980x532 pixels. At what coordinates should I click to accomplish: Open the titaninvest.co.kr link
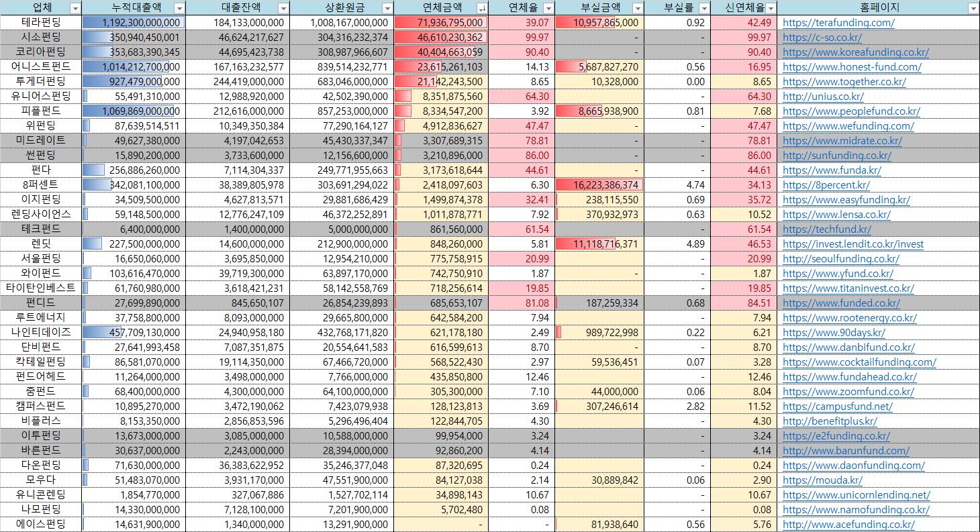point(848,288)
